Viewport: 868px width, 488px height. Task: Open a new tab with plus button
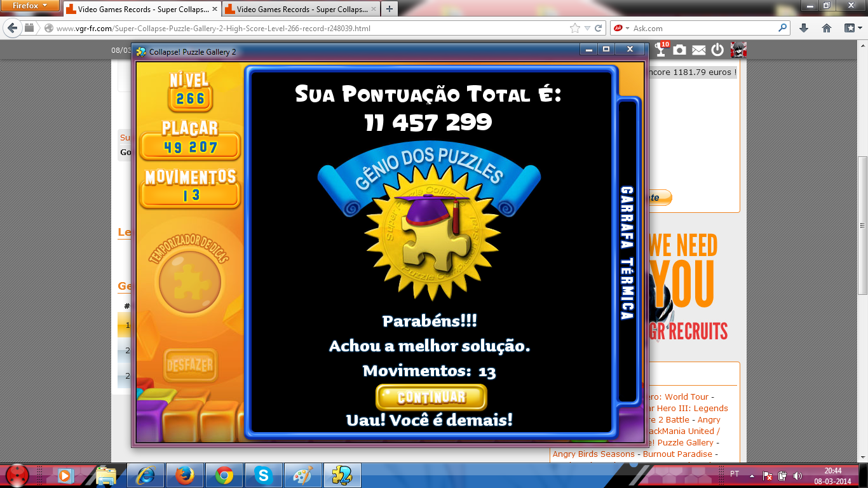tap(389, 9)
